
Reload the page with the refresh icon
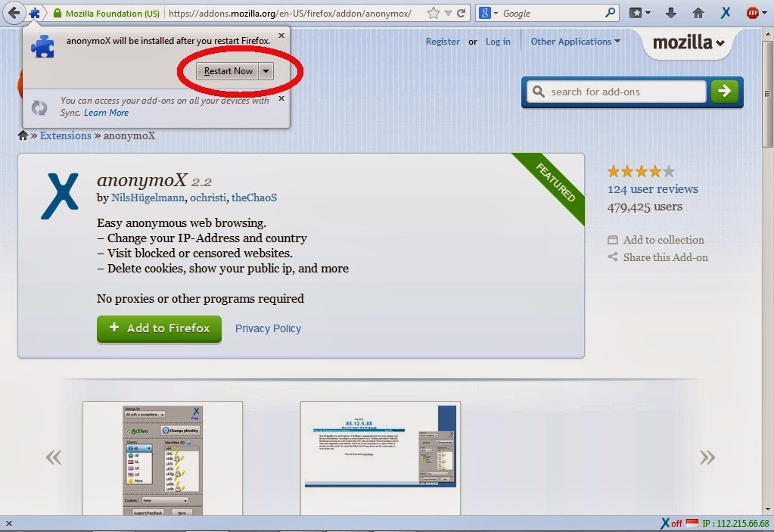point(462,14)
